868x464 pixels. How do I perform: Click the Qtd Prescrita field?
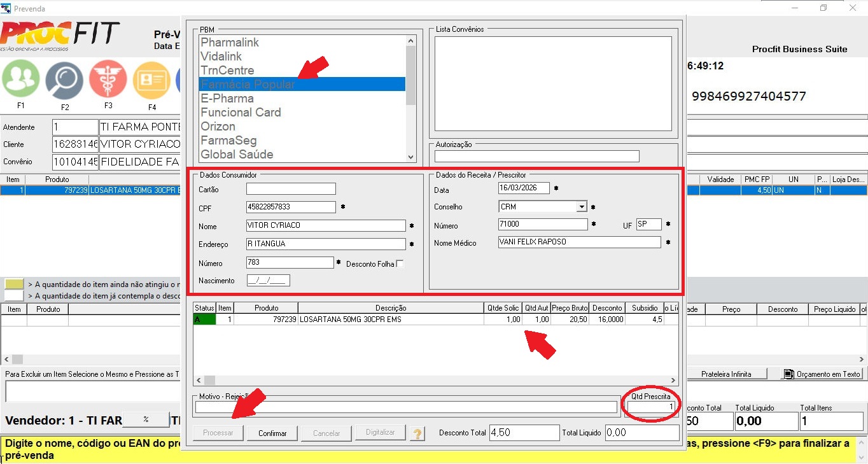651,407
